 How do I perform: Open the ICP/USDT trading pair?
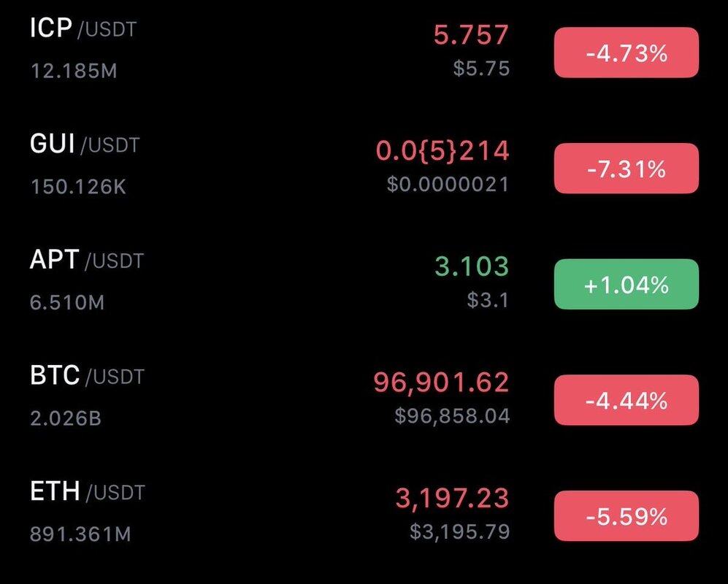tap(83, 29)
